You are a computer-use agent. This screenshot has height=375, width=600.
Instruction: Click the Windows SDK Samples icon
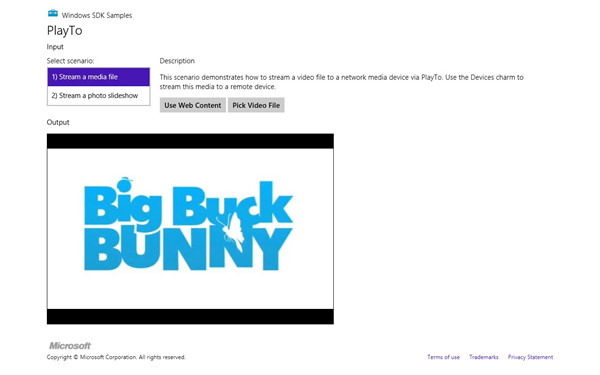click(53, 14)
